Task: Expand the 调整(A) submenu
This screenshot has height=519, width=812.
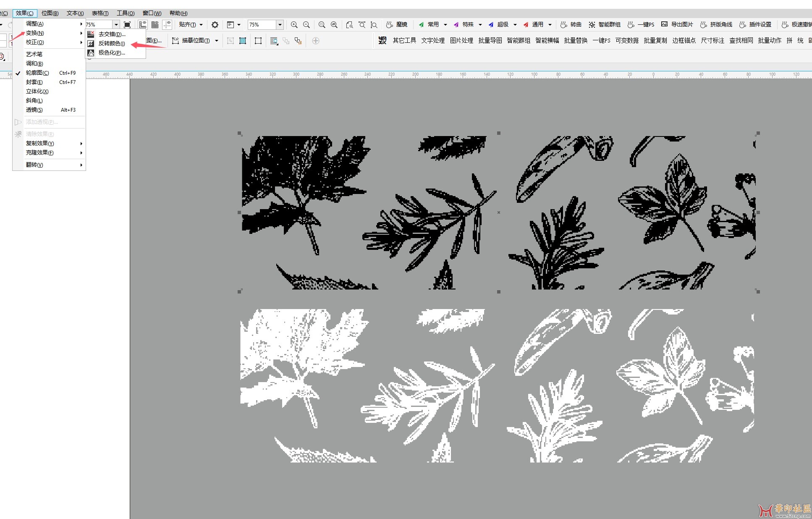Action: (49, 24)
